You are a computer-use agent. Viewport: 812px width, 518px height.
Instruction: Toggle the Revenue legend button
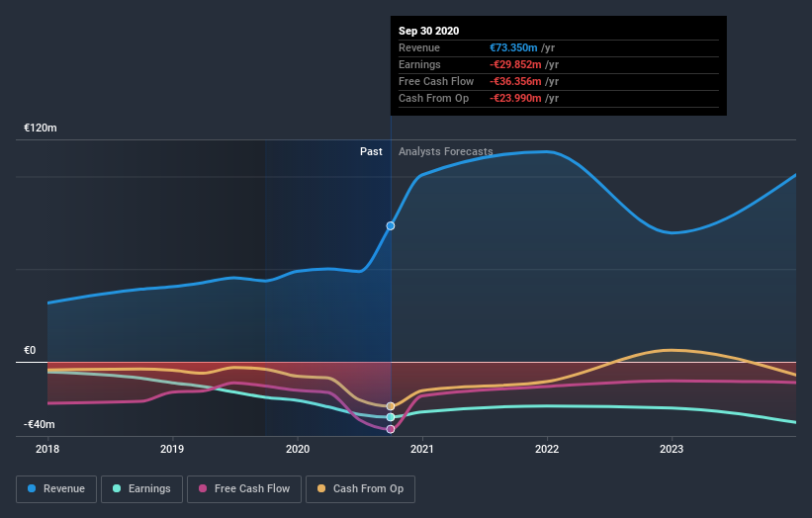(x=56, y=489)
